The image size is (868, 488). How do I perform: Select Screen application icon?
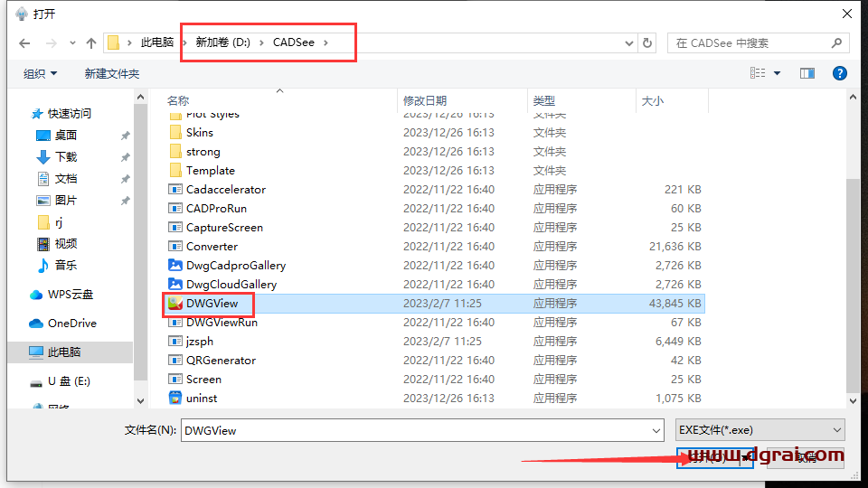pos(175,379)
